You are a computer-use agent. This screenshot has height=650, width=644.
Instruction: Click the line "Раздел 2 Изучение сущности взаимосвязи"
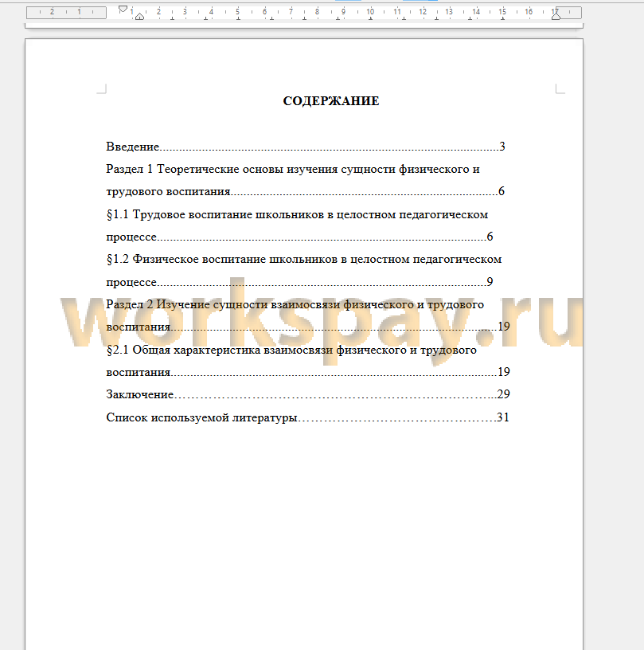click(295, 304)
